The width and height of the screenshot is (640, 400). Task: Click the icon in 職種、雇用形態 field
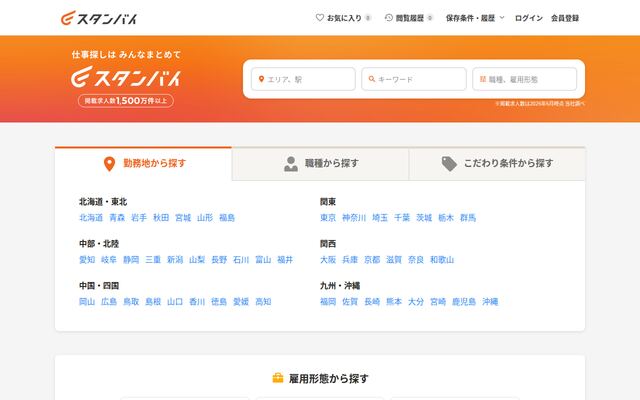click(482, 79)
